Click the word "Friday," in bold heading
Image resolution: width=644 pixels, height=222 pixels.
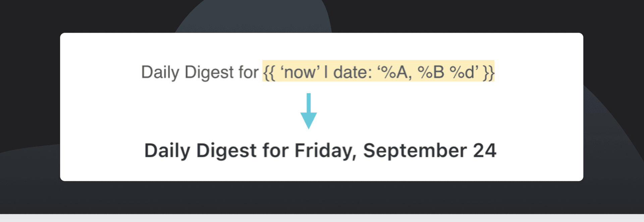[x=325, y=150]
